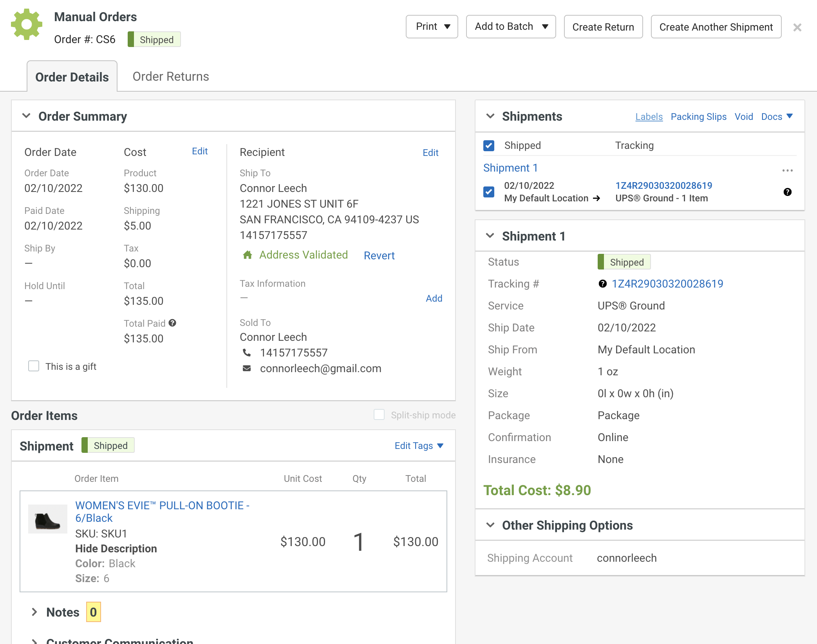Image resolution: width=817 pixels, height=644 pixels.
Task: Click the yellow Notes count badge
Action: (93, 612)
